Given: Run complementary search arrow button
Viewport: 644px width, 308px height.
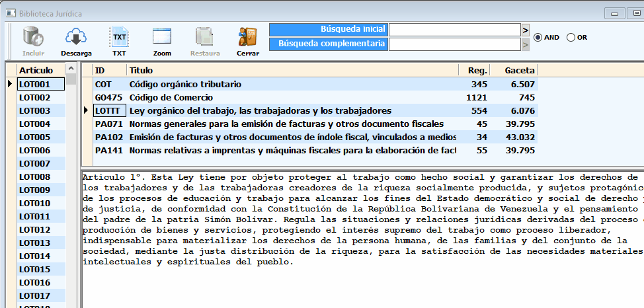Looking at the screenshot, I should click(525, 44).
